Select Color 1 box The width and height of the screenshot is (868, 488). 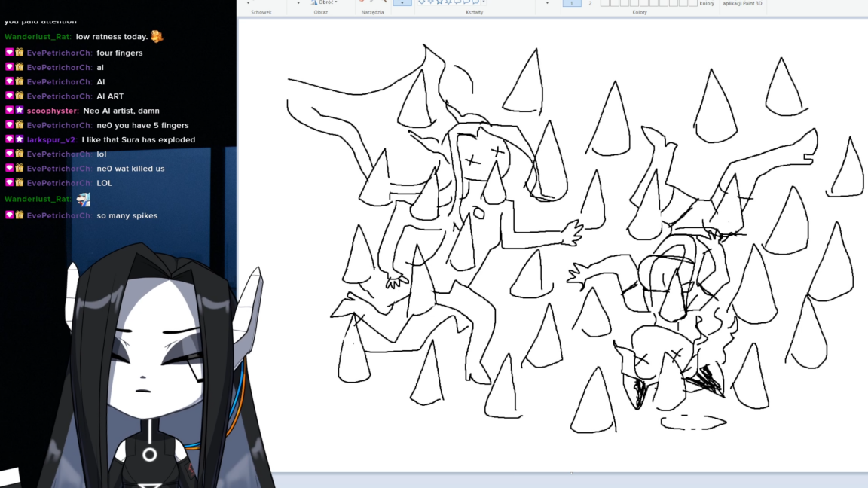tap(572, 3)
